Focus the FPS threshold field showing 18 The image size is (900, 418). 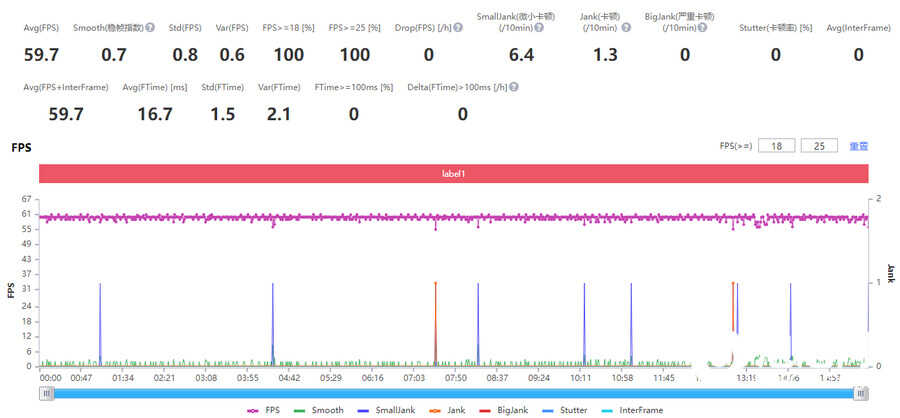click(776, 146)
